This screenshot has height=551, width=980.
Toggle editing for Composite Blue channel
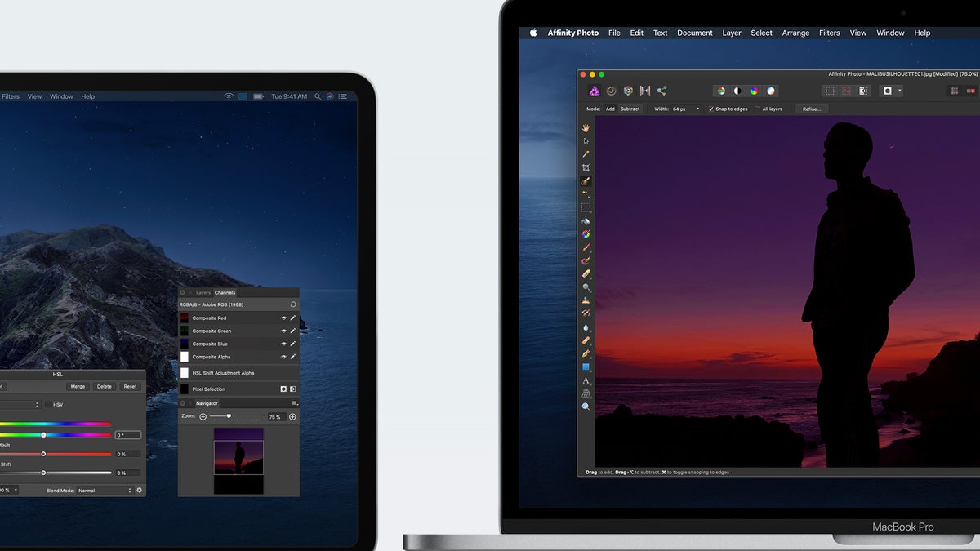(x=293, y=344)
